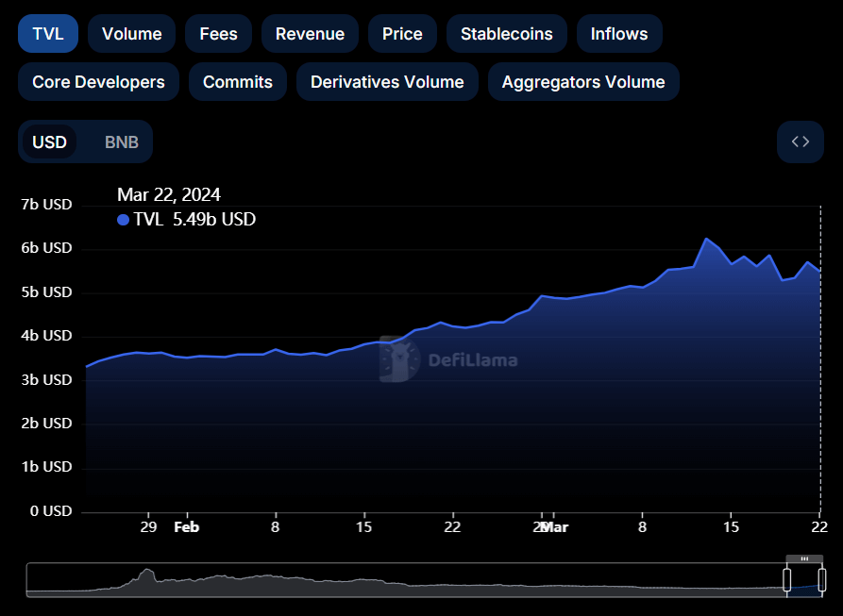Toggle the Volume metric
The height and width of the screenshot is (616, 843).
131,34
